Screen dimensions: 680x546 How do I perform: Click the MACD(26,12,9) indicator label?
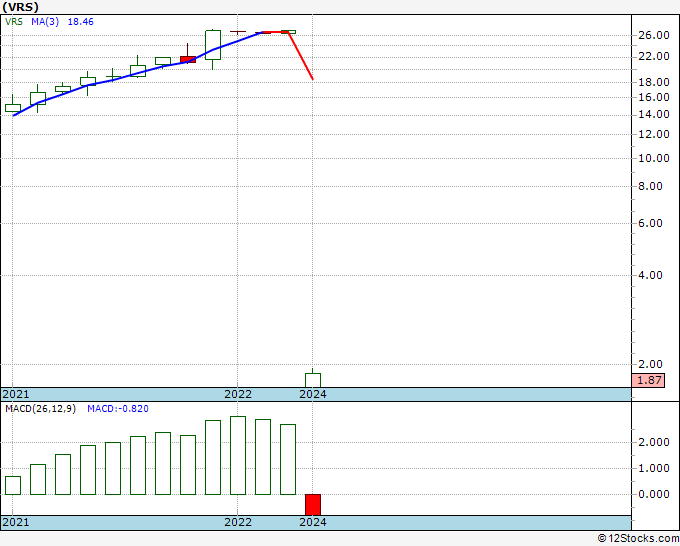click(40, 409)
